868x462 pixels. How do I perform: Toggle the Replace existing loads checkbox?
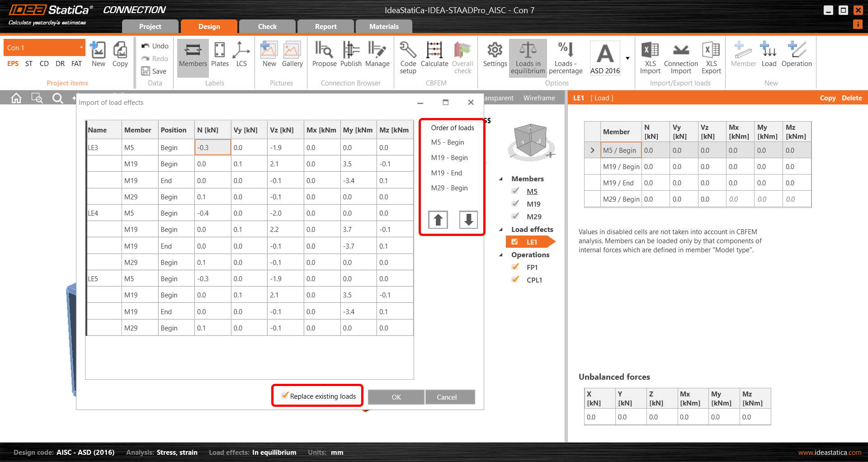point(285,396)
